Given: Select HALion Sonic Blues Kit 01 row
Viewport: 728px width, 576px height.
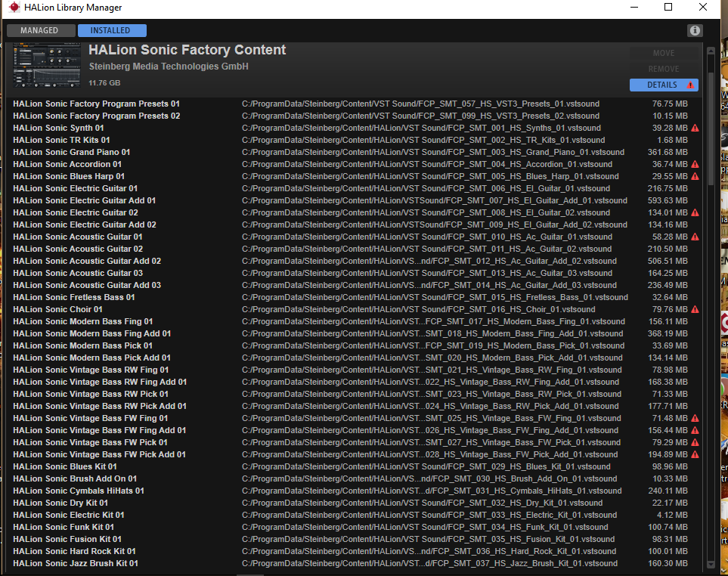Looking at the screenshot, I should click(355, 466).
